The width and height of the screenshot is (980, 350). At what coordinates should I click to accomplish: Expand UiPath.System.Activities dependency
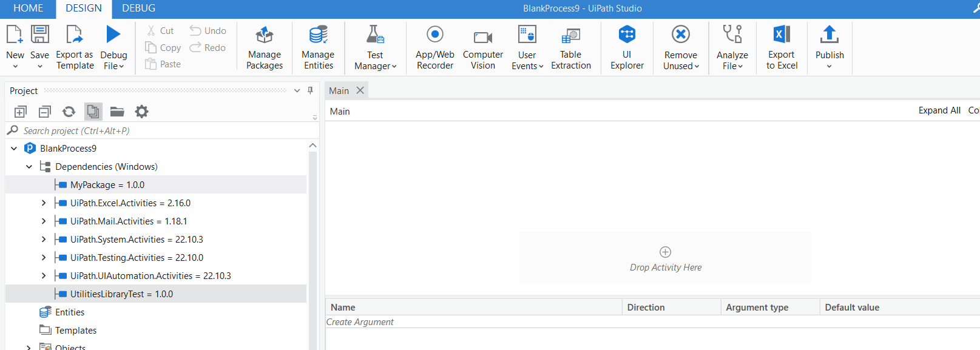point(44,239)
